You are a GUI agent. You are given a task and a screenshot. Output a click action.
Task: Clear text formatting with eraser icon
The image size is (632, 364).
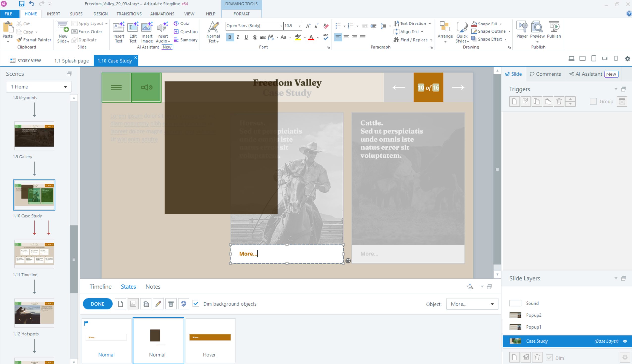(x=326, y=26)
